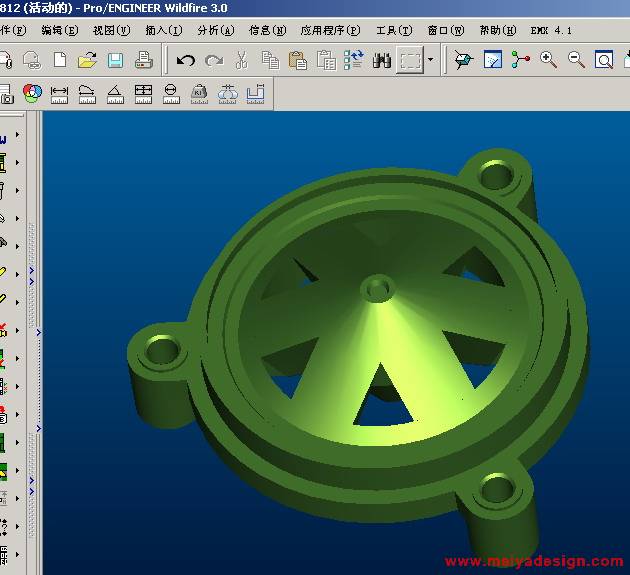
Task: Save the model with the floppy disk icon
Action: [x=115, y=60]
